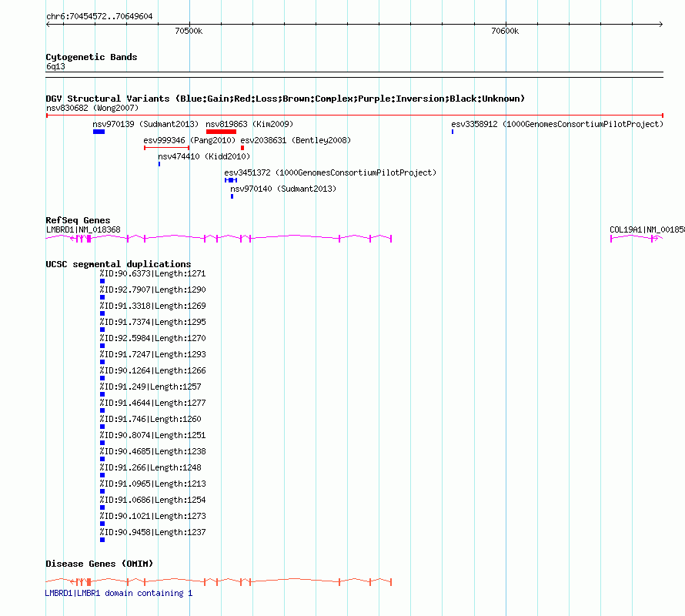Click the 70600k ruler tick label

[505, 31]
